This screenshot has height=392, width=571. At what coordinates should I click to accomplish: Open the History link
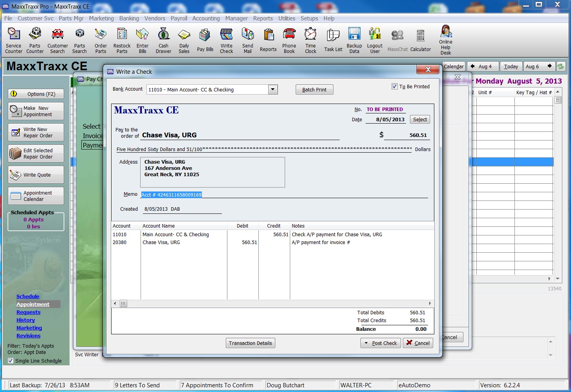(x=26, y=320)
